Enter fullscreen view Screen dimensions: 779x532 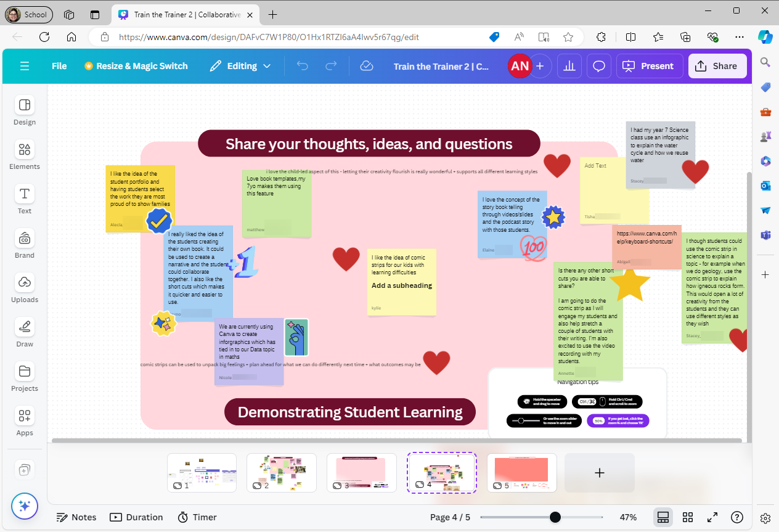pyautogui.click(x=712, y=517)
